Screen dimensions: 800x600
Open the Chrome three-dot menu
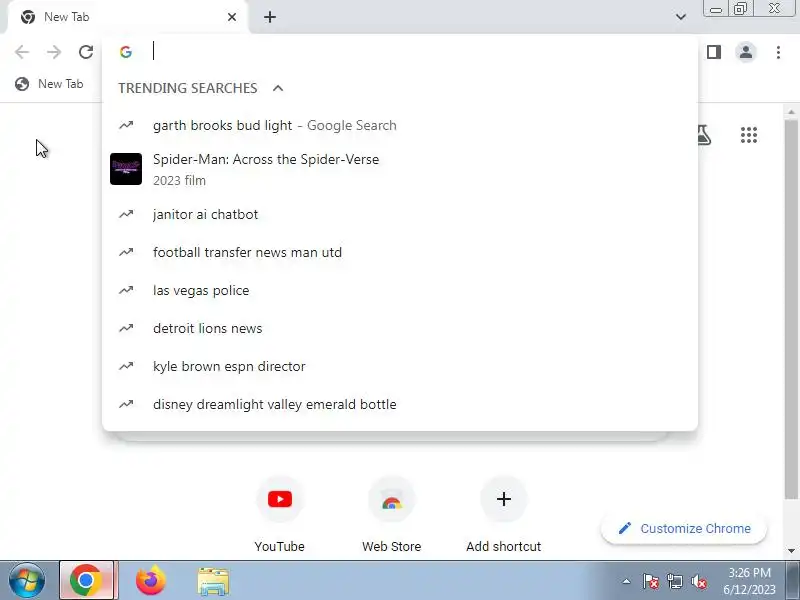[x=778, y=52]
